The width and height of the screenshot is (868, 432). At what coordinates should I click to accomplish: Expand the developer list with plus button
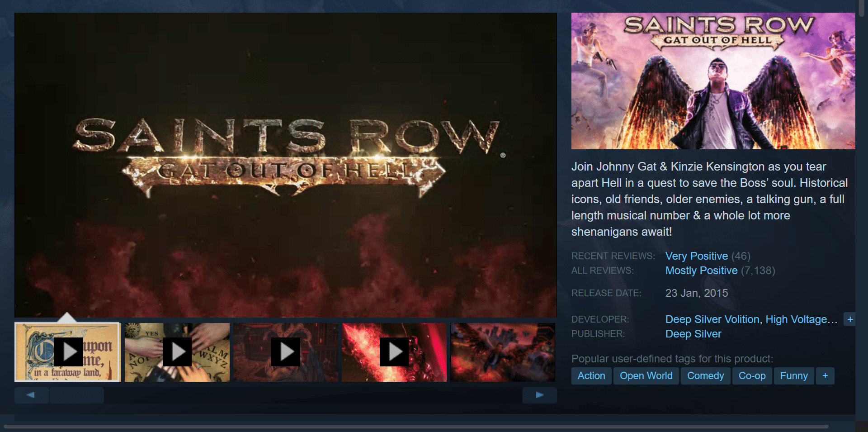click(x=850, y=319)
